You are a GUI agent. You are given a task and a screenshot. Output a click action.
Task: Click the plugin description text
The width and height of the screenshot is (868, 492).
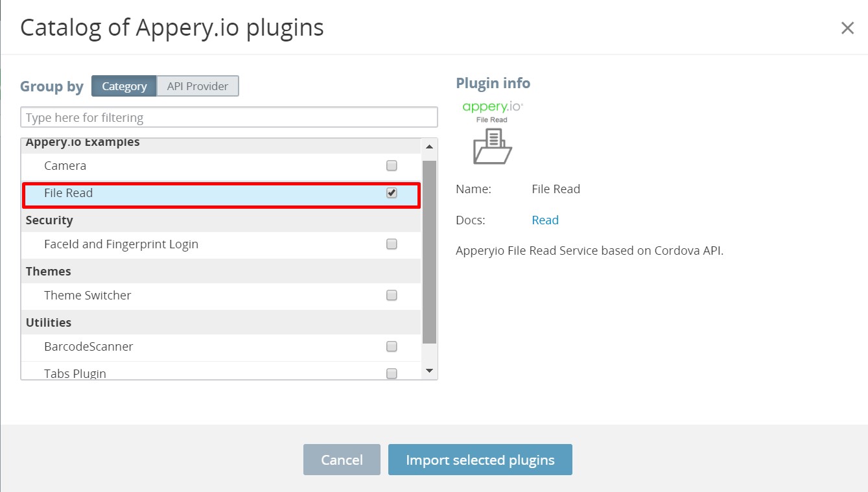click(x=589, y=251)
